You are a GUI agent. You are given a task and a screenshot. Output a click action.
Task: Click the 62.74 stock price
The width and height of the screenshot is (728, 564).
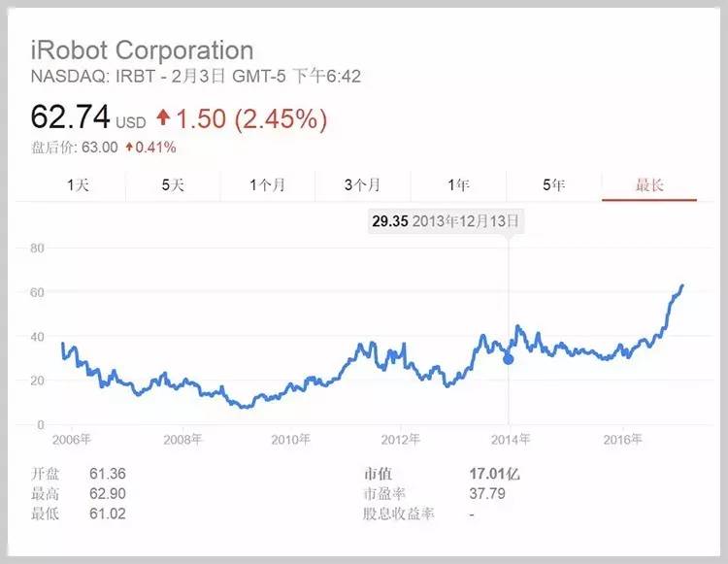click(x=71, y=118)
